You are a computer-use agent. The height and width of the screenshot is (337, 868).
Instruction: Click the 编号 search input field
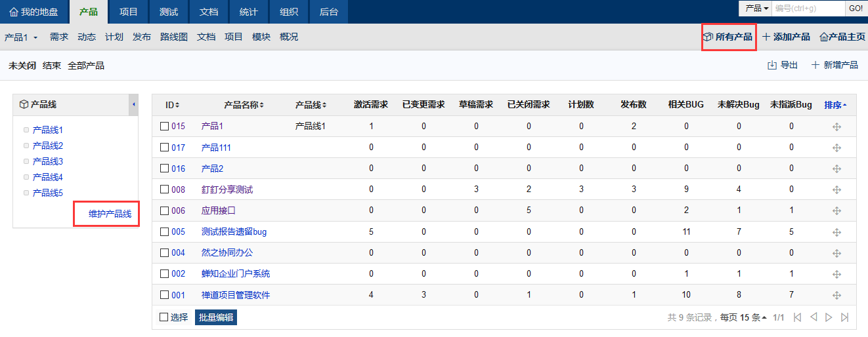808,9
